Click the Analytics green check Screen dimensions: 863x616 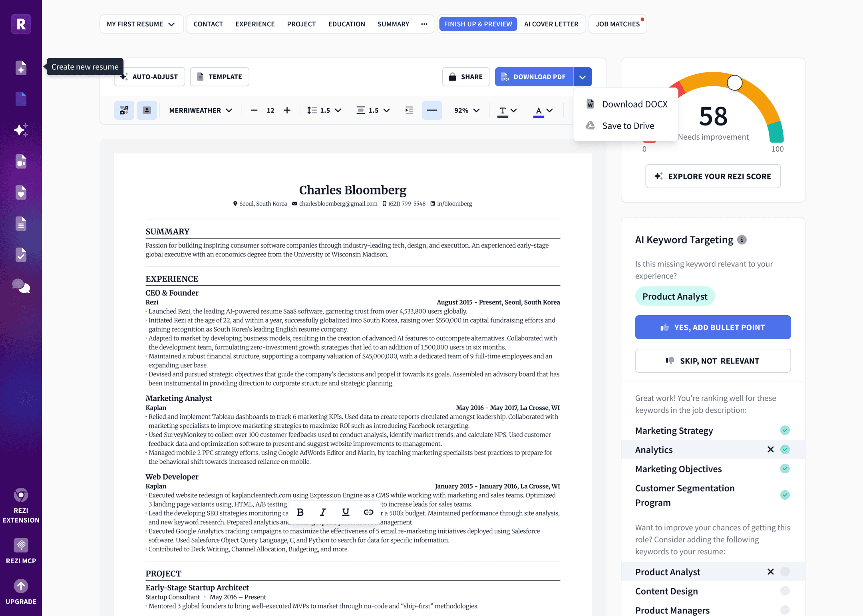(x=785, y=449)
